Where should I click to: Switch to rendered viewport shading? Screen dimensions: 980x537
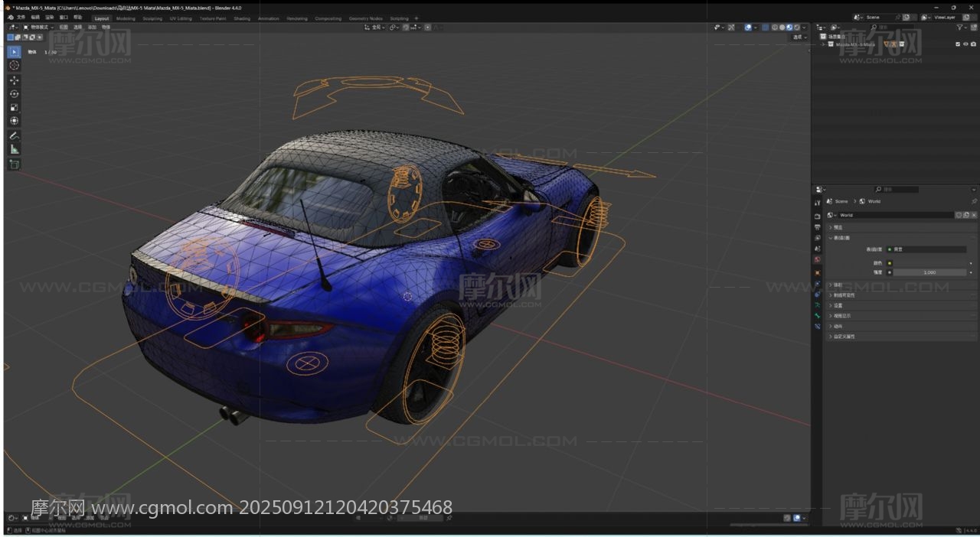pos(797,28)
